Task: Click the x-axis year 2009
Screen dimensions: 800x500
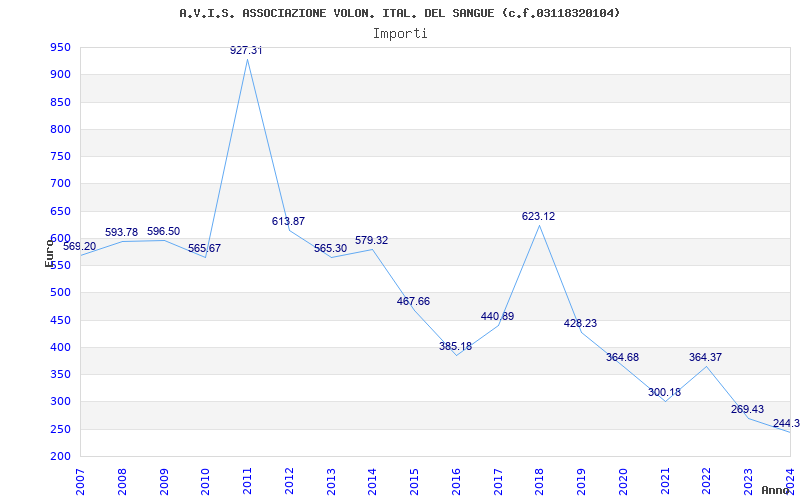Action: [x=164, y=482]
